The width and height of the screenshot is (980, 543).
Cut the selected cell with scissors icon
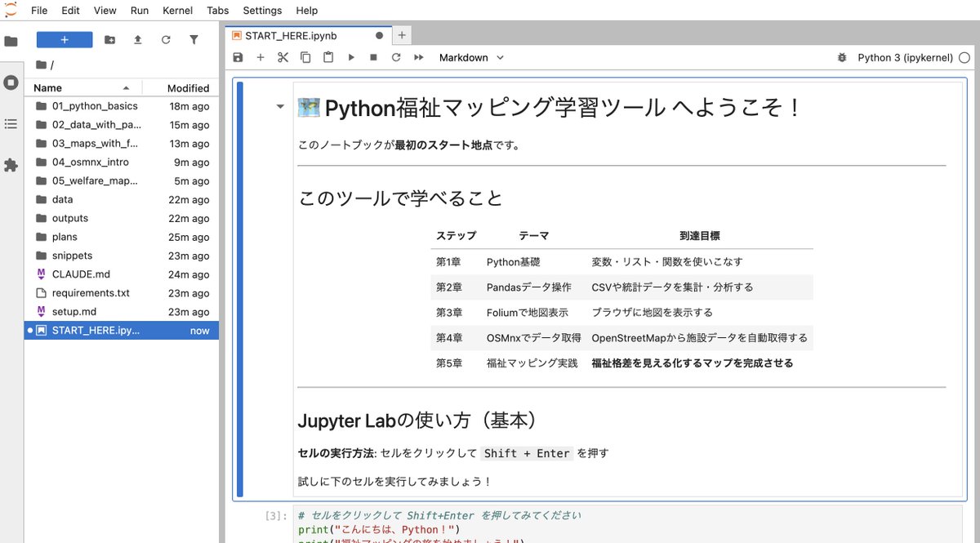283,57
